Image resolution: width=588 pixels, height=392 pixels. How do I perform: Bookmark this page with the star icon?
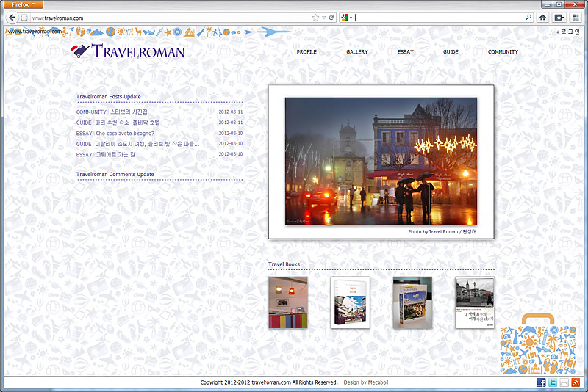pyautogui.click(x=316, y=18)
